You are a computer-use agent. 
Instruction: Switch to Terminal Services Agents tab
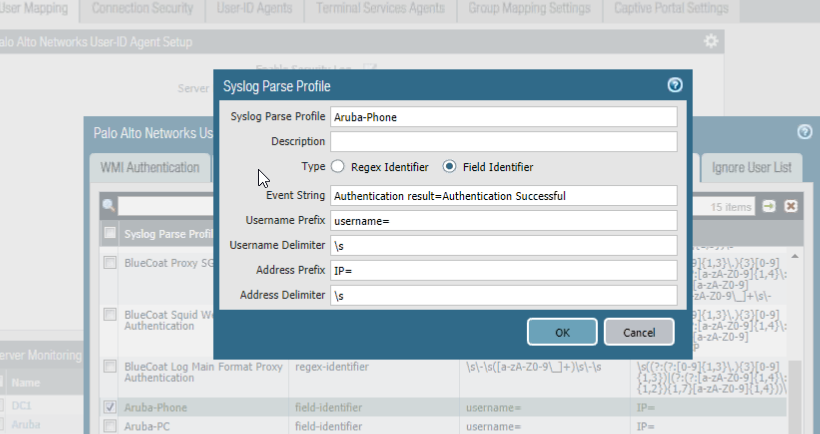[380, 9]
